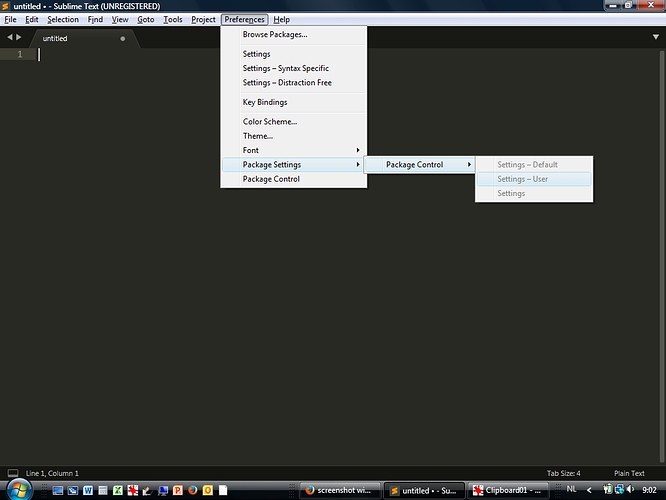Launch Outlook from quick launch
Image resolution: width=666 pixels, height=500 pixels.
208,490
